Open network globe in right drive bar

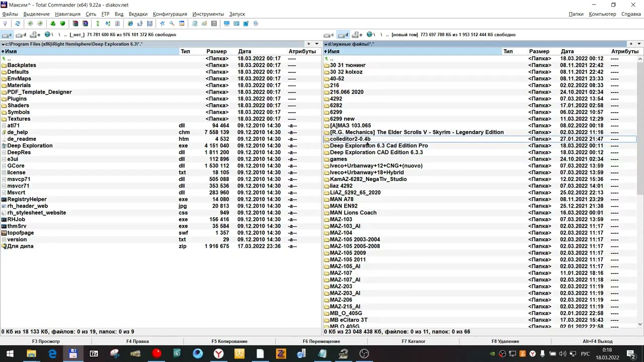(370, 35)
